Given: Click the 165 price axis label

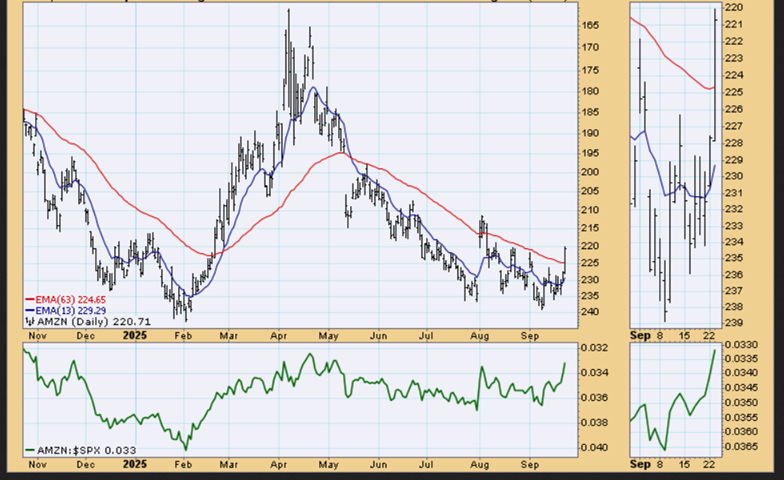Looking at the screenshot, I should coord(591,25).
